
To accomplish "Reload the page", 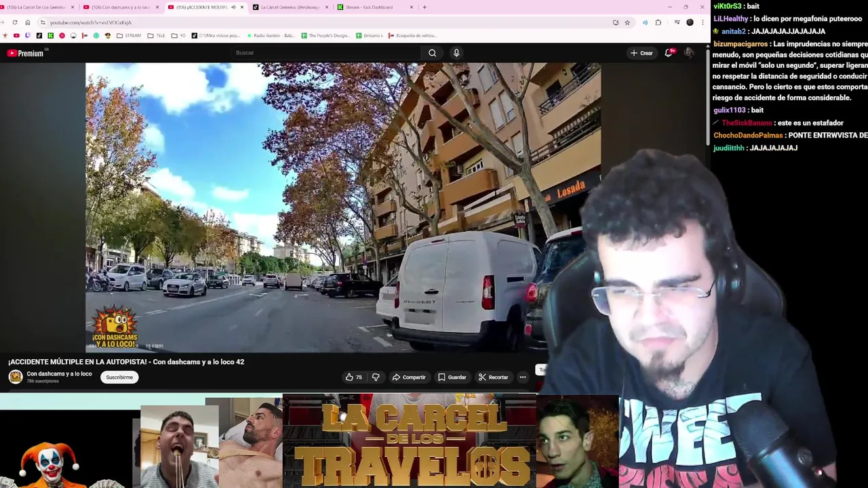I will point(15,22).
